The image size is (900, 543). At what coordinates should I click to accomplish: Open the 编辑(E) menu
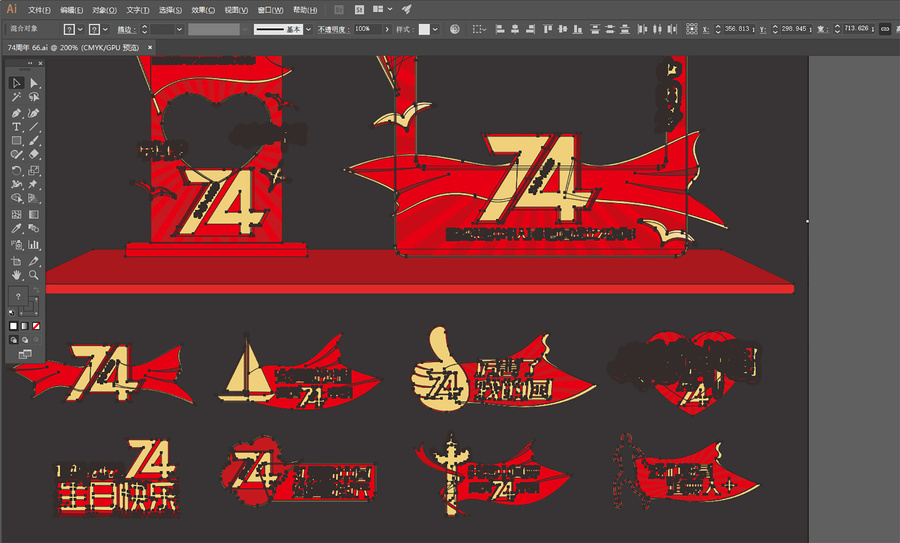point(71,10)
